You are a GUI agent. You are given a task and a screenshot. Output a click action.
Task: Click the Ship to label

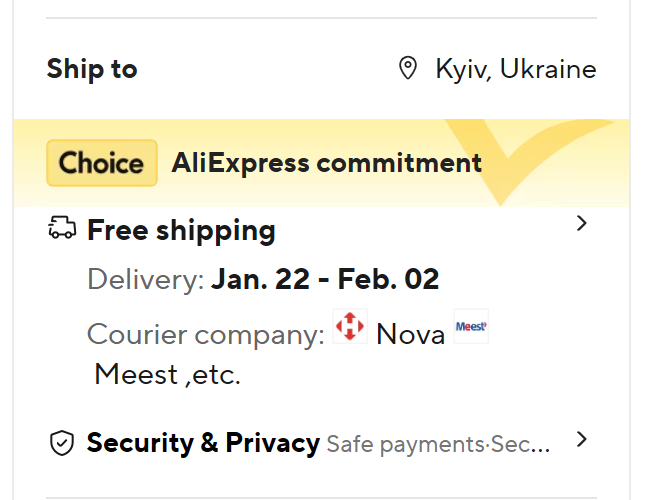click(x=92, y=69)
